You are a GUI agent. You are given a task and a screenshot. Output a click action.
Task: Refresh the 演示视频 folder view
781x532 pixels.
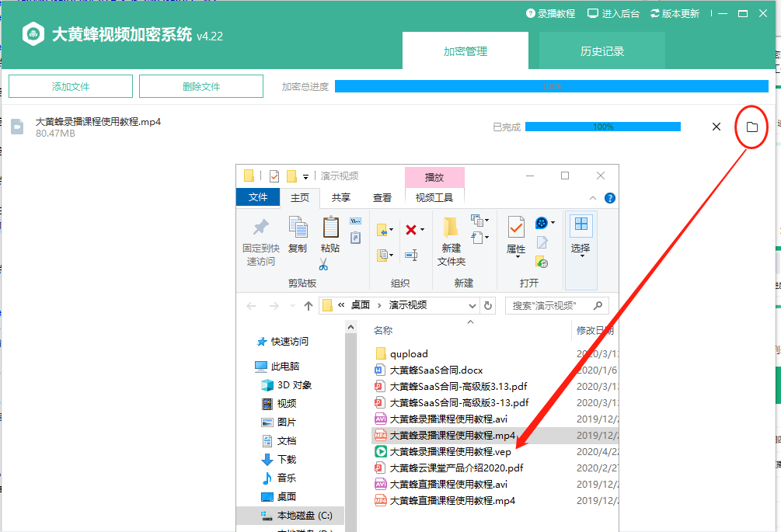tap(488, 305)
